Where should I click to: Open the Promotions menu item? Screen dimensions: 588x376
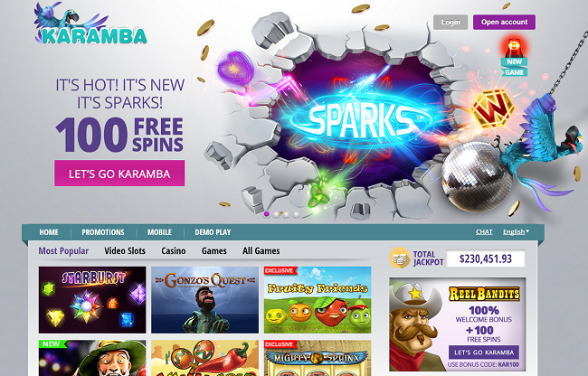tap(103, 232)
